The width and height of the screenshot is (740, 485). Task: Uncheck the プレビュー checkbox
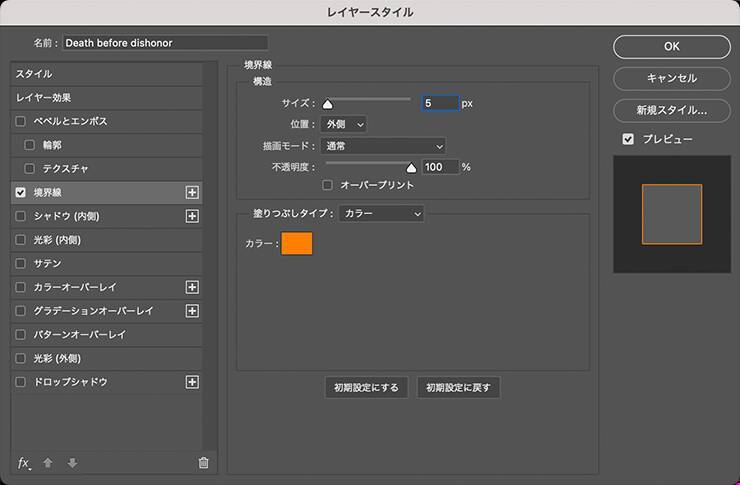click(x=628, y=139)
